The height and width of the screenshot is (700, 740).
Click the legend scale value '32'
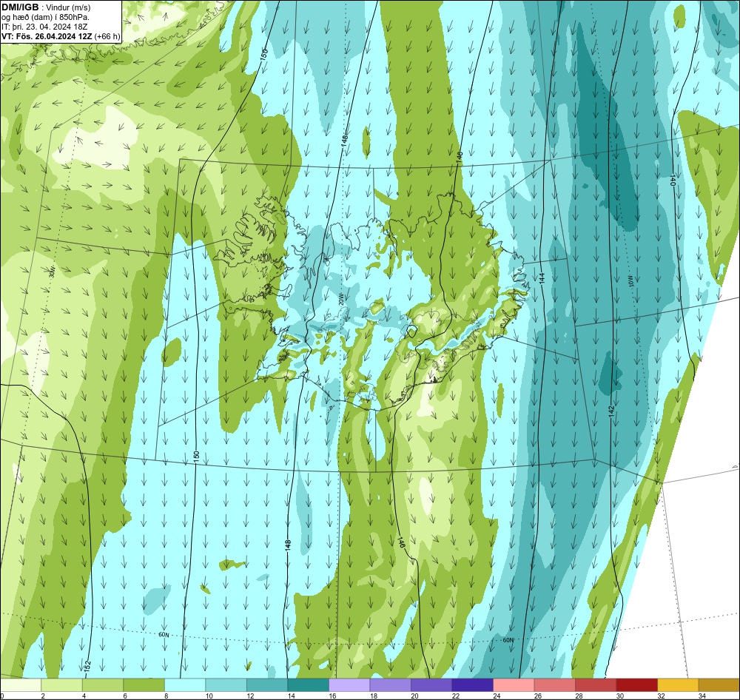[661, 696]
